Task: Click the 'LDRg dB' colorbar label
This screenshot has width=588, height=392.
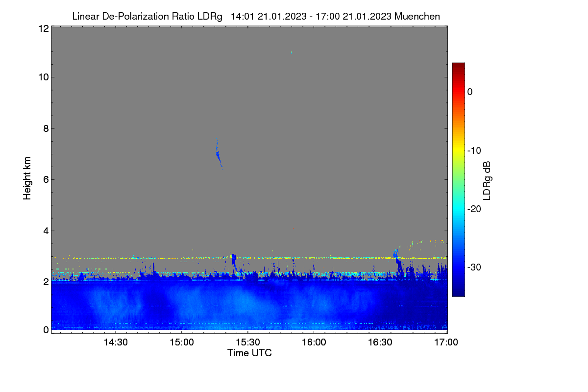Action: (487, 181)
